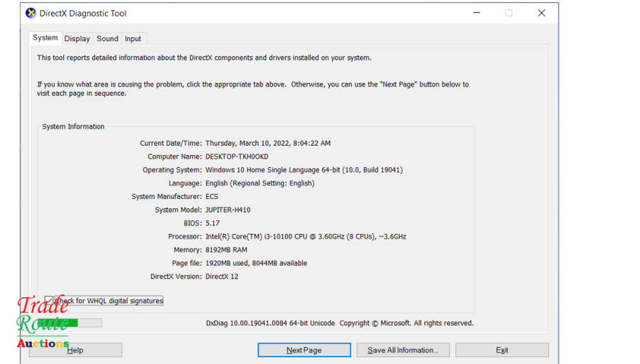This screenshot has height=364, width=640.
Task: Select the Input tab
Action: click(x=133, y=39)
